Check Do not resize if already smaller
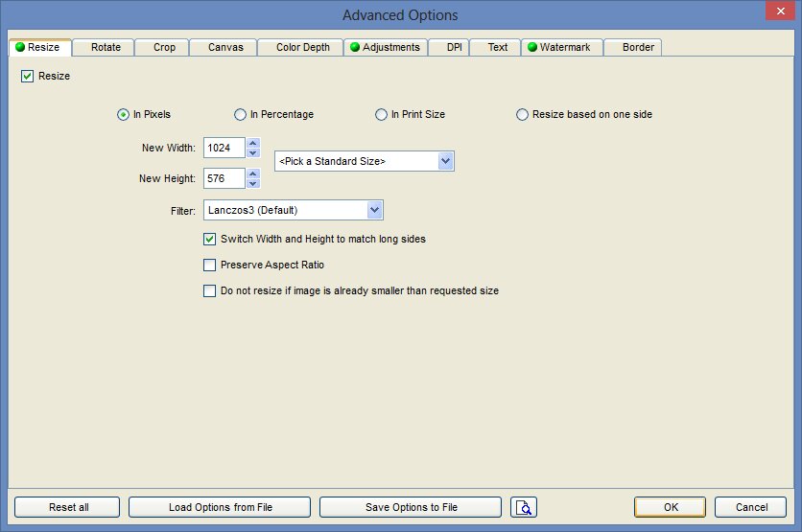802x532 pixels. [210, 291]
